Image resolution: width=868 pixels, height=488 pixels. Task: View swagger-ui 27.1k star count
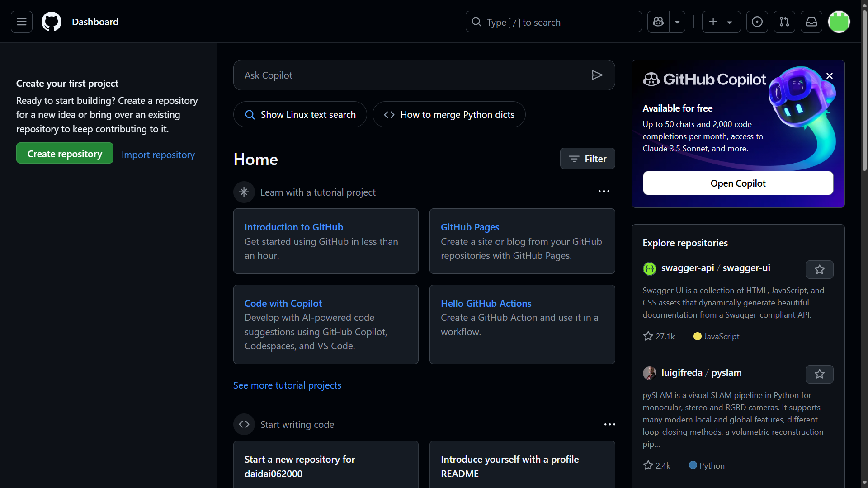click(659, 336)
